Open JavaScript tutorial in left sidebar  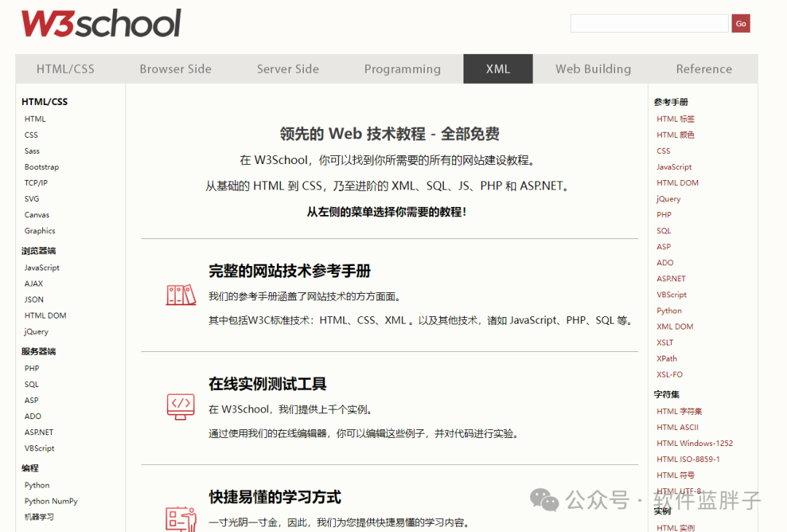[x=42, y=268]
